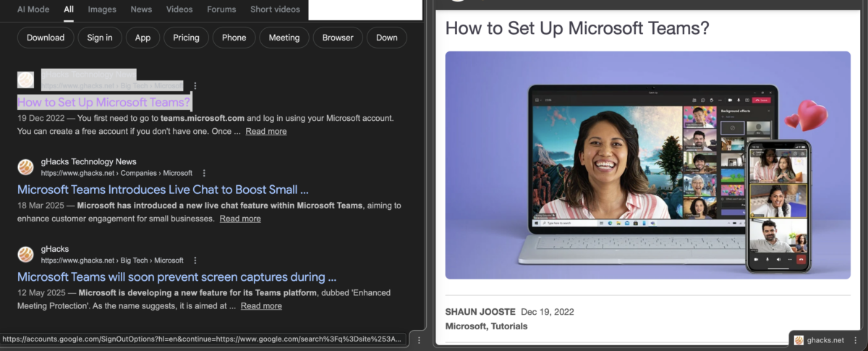868x351 pixels.
Task: Open three-dot menu for the Live Chat result
Action: coord(204,173)
